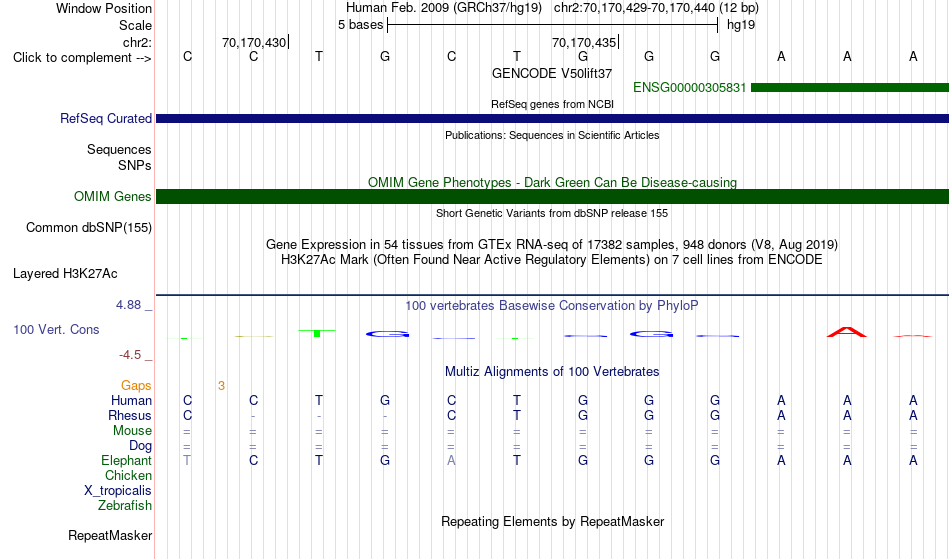Click the OMIM Gene Phenotypes track title

552,182
